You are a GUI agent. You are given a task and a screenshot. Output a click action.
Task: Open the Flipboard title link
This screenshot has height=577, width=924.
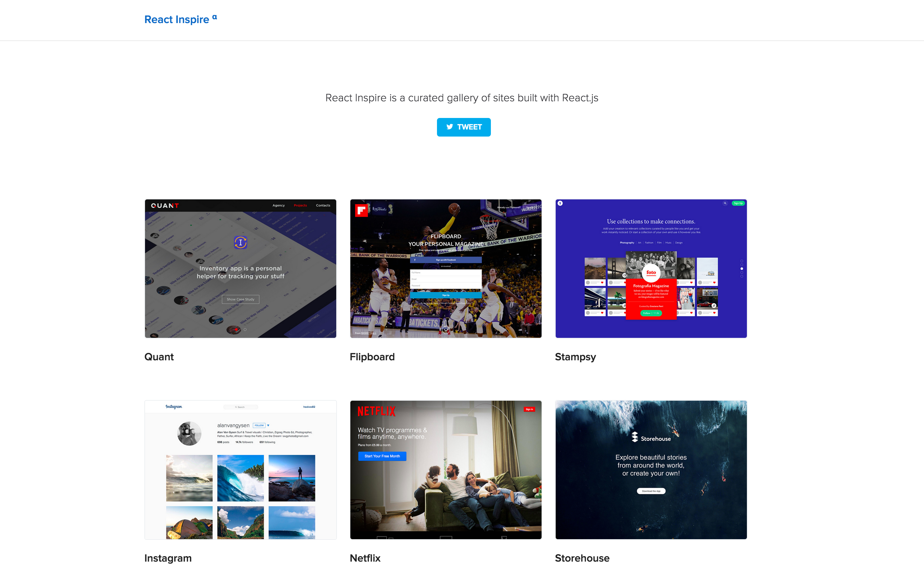pyautogui.click(x=372, y=357)
